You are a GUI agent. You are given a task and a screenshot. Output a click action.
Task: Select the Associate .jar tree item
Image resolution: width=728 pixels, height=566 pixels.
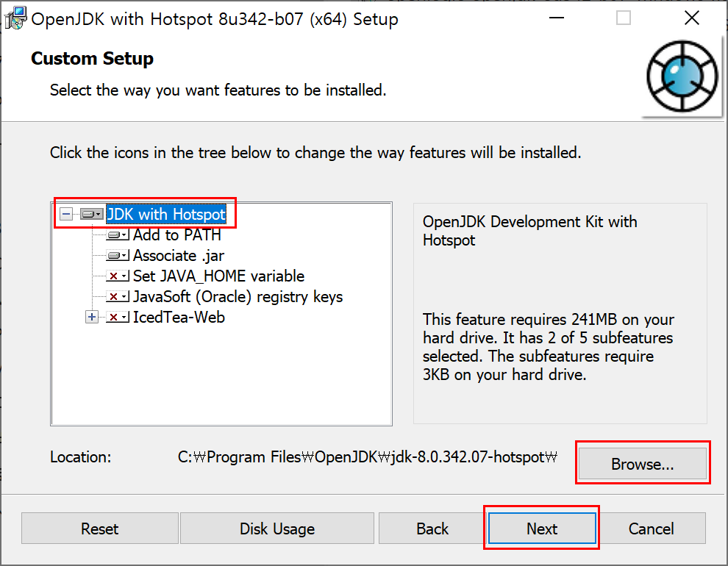coord(179,256)
